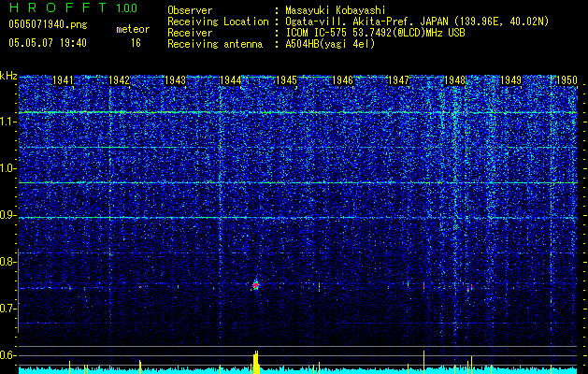Screen dimensions: 588x374
Task: Click the kHz axis unit label
Action: point(8,76)
